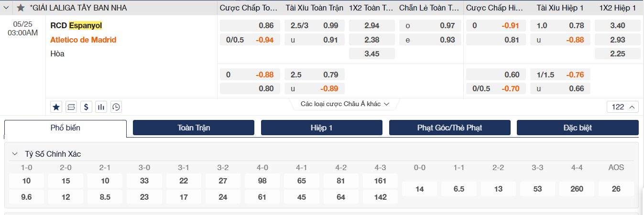Pick the 3.45 draw odds in 1X2

[372, 54]
